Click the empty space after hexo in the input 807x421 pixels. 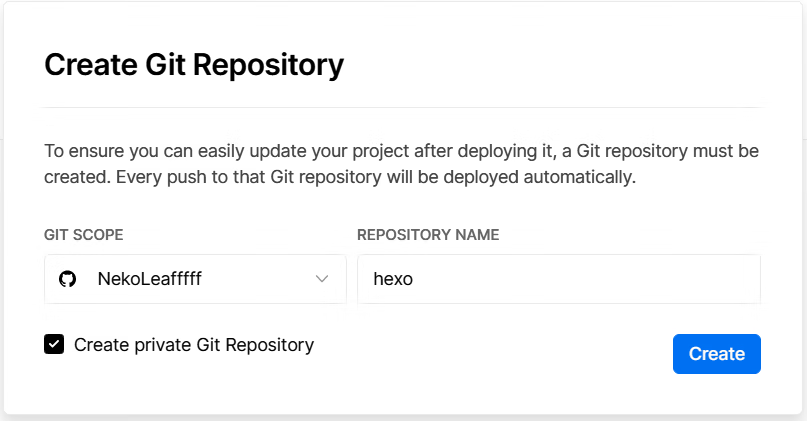[x=587, y=279]
